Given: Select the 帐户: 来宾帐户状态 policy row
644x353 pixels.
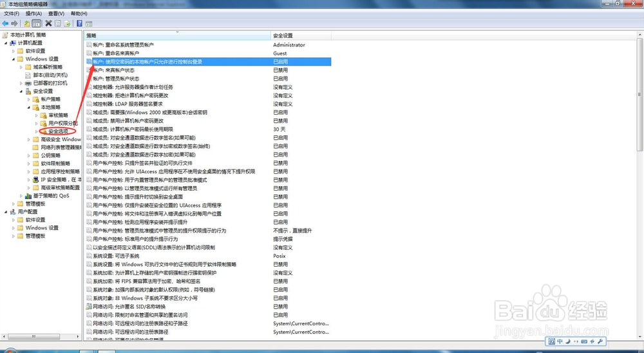Looking at the screenshot, I should 208,70.
